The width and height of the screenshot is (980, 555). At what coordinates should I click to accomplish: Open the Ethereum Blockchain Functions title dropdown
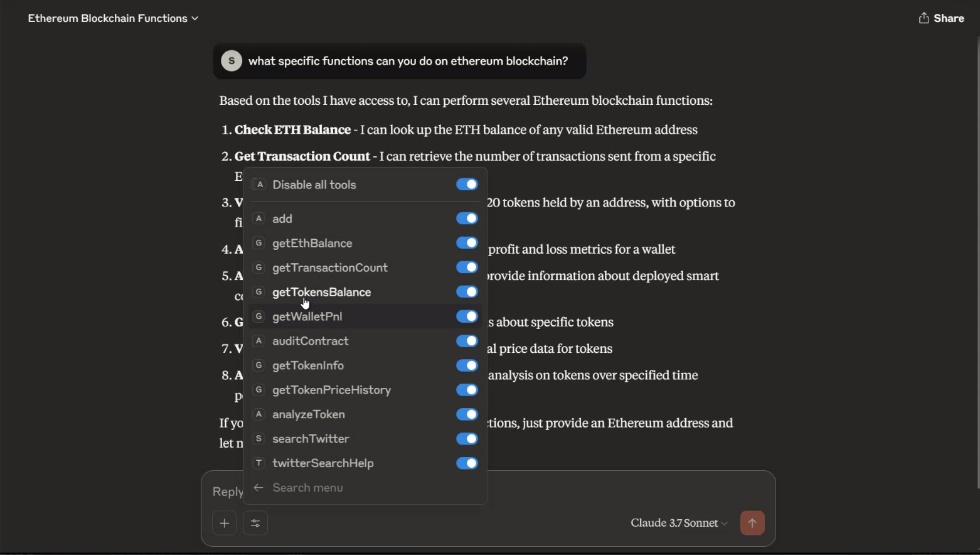(x=113, y=18)
